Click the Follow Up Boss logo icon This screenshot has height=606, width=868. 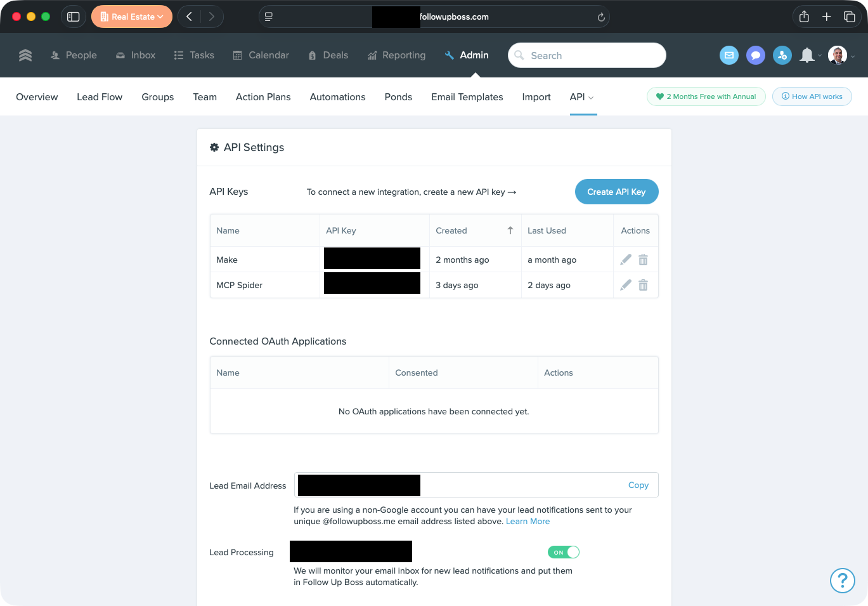point(25,55)
